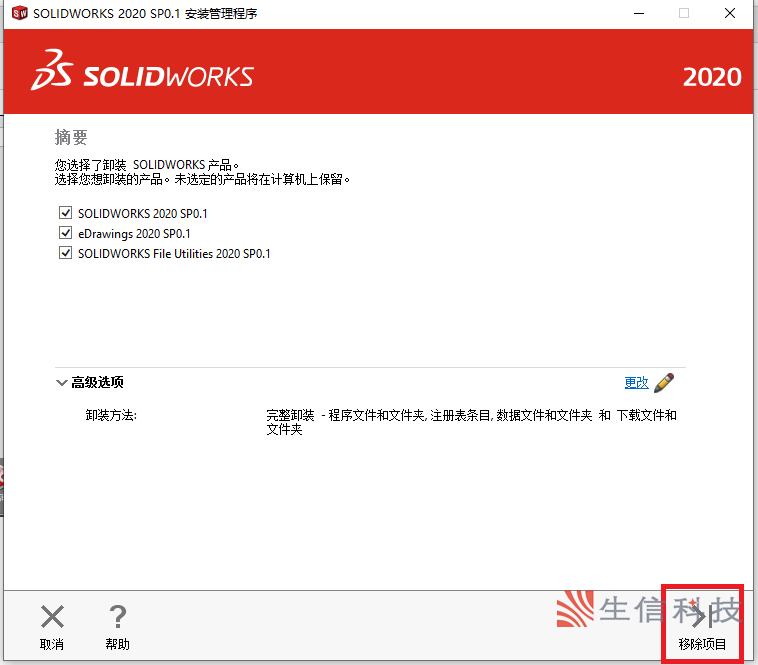
Task: Toggle the eDrawings 2020 SP0.1 checkbox
Action: pos(66,233)
